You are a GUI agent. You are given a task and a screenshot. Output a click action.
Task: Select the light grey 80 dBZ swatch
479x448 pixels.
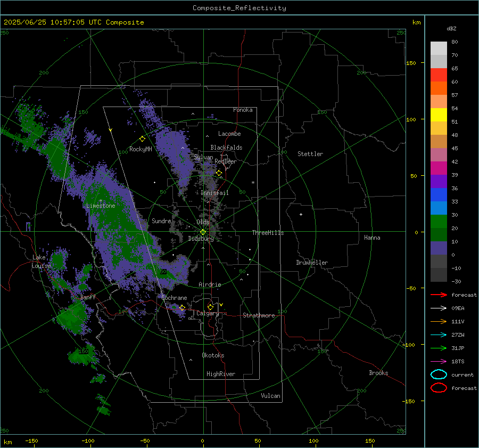coord(439,48)
